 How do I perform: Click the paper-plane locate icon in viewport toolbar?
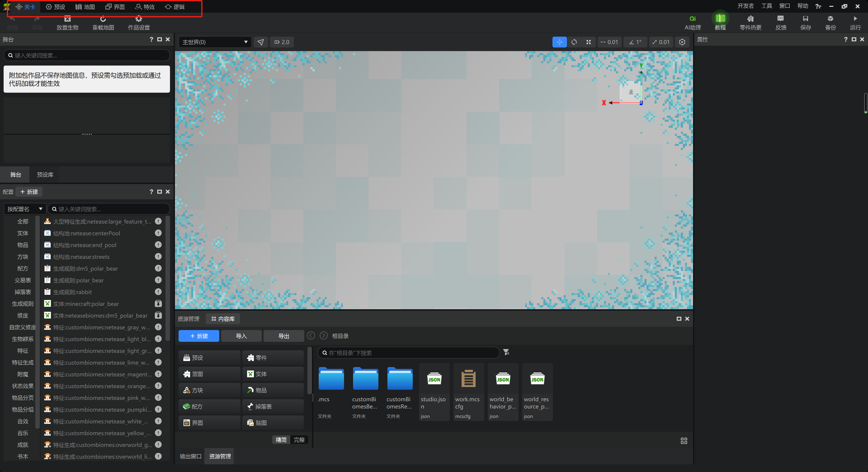pos(261,42)
